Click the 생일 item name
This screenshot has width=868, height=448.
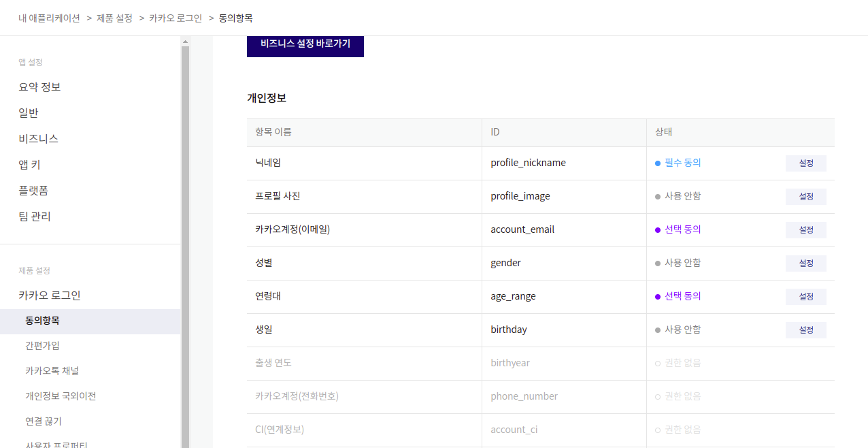tap(264, 330)
